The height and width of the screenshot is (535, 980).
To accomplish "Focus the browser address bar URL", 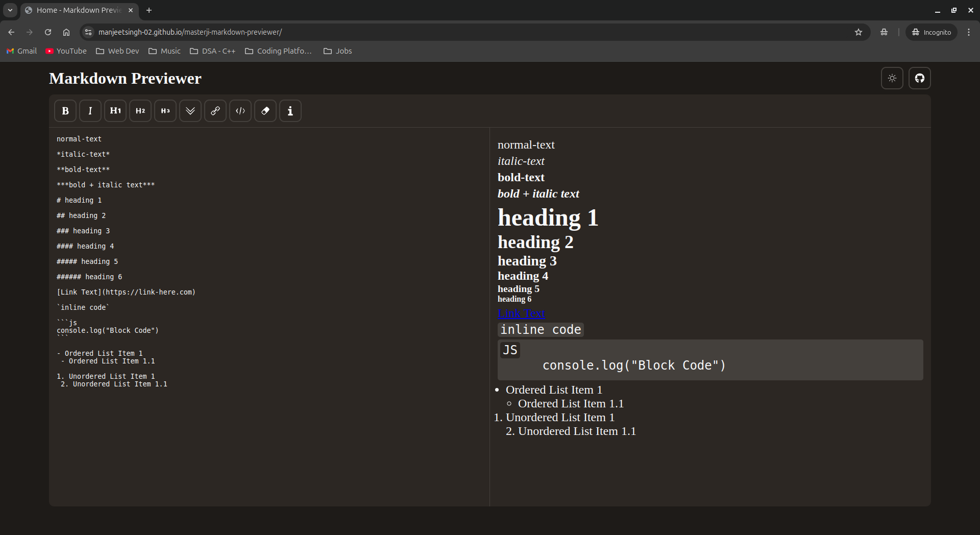I will tap(190, 32).
